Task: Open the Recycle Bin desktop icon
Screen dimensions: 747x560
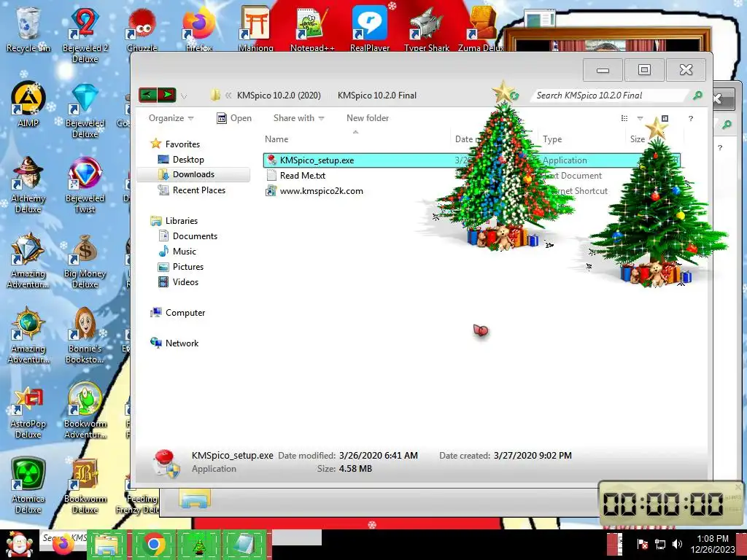Action: [x=28, y=29]
